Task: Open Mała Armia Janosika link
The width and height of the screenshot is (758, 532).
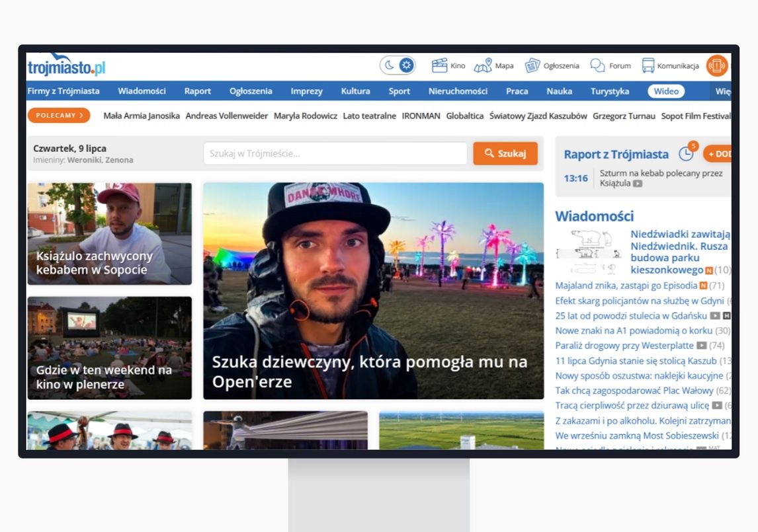Action: pyautogui.click(x=141, y=116)
